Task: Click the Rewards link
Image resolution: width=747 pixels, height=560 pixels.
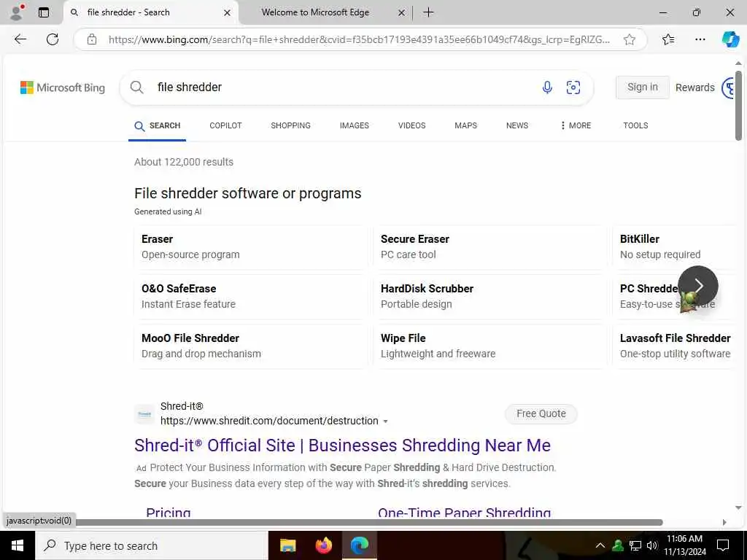Action: point(695,87)
